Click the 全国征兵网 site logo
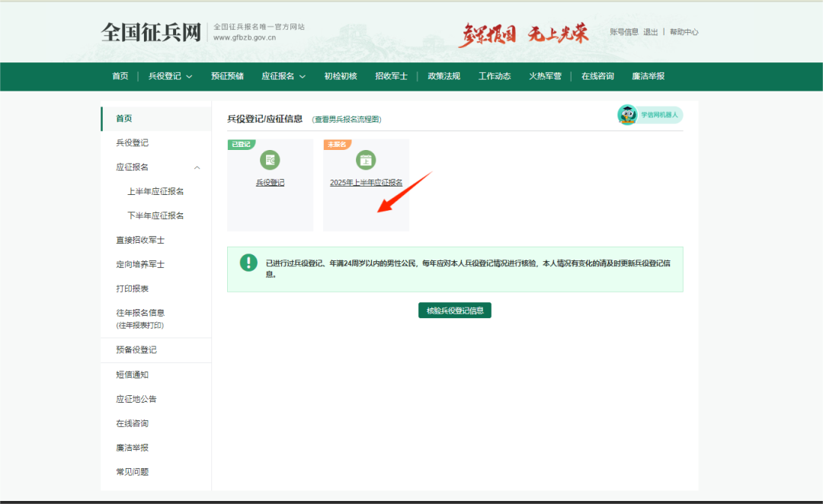The image size is (823, 504). [151, 31]
